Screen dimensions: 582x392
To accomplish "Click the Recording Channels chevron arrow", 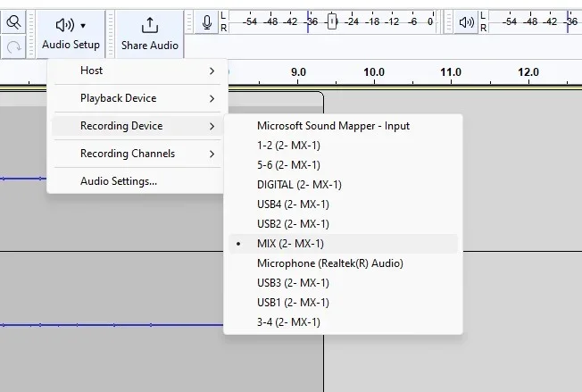I will click(x=212, y=154).
